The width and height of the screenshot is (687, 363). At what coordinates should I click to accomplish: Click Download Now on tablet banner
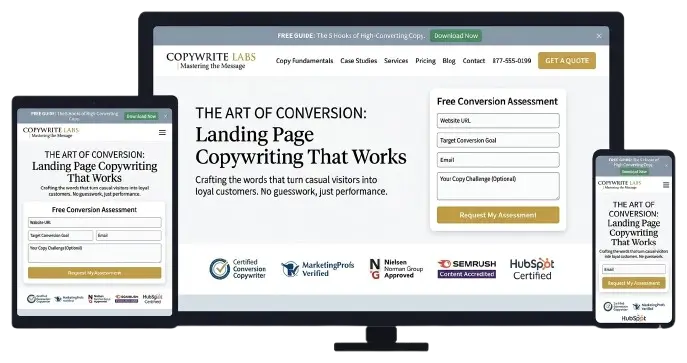141,116
